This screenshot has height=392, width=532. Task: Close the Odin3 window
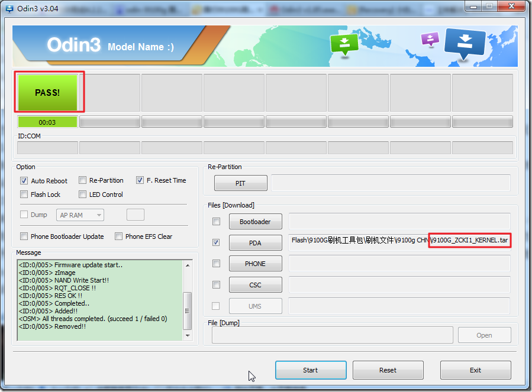tap(512, 6)
